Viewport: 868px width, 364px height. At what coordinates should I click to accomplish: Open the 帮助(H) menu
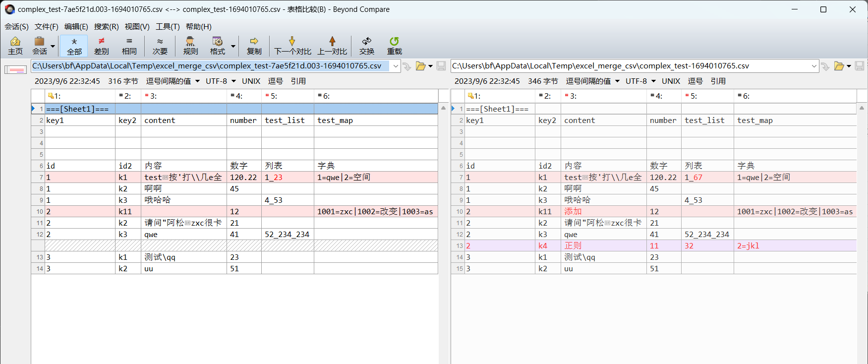(x=199, y=27)
